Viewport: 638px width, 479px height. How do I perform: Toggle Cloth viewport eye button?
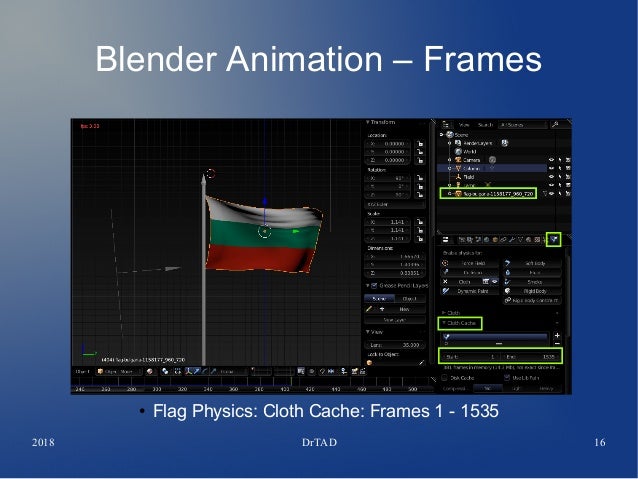coord(495,282)
